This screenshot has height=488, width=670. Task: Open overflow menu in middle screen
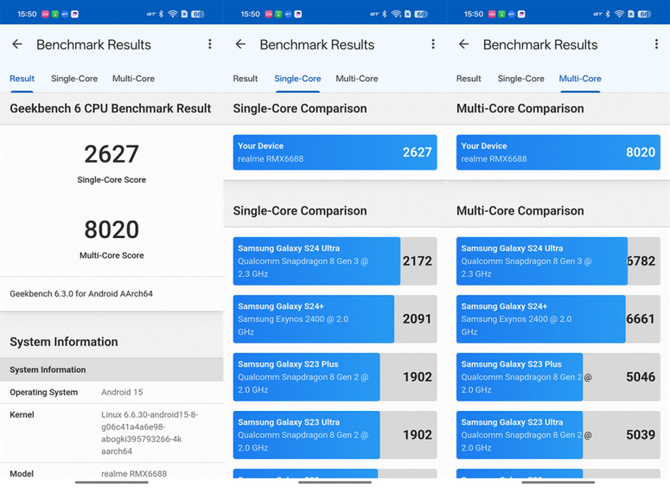pos(433,44)
